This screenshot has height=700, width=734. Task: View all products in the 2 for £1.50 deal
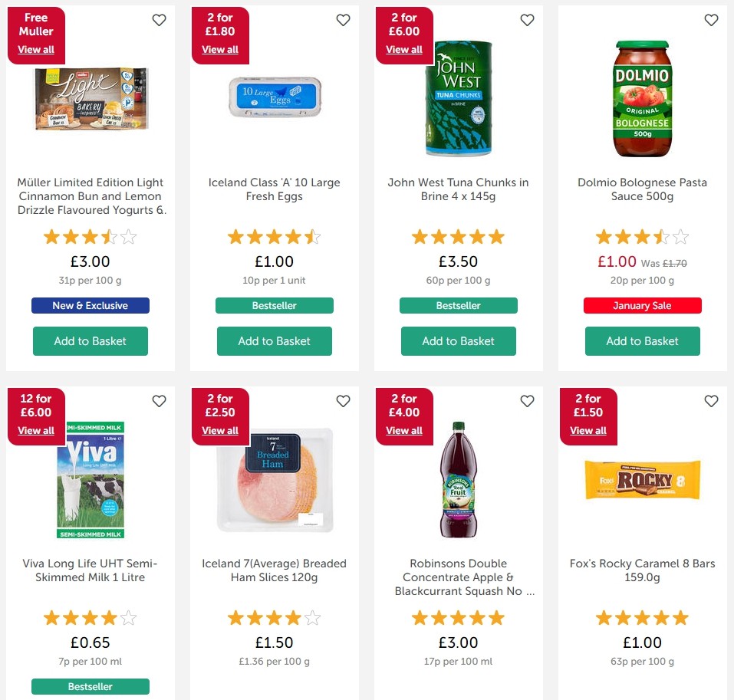tap(588, 430)
